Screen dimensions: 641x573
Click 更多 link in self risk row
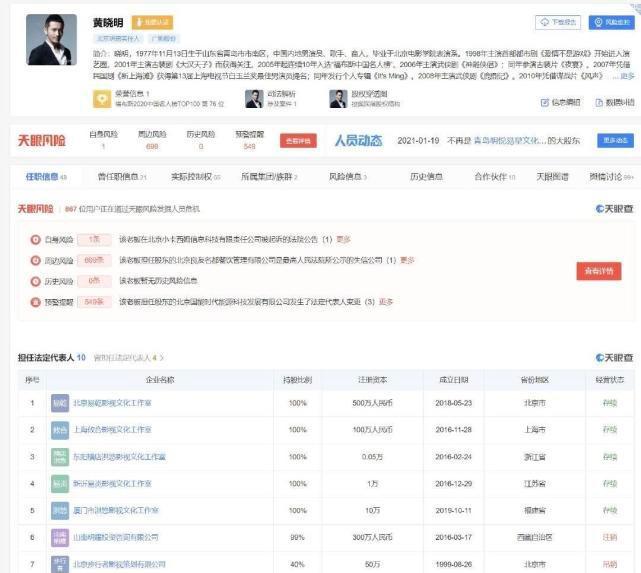pyautogui.click(x=343, y=239)
